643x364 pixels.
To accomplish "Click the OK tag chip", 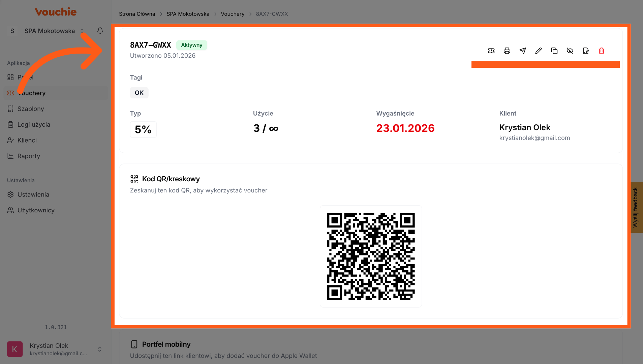I will click(139, 93).
